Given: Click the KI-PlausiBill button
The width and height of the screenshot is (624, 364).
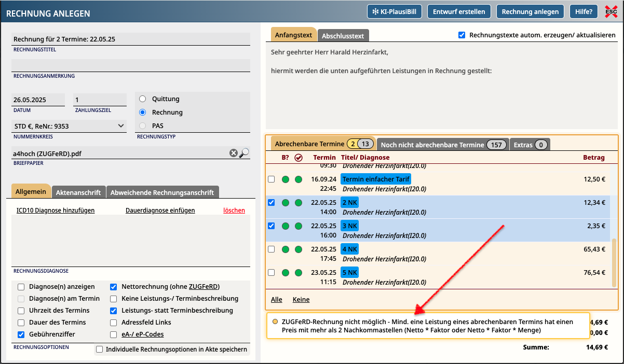Looking at the screenshot, I should 395,11.
